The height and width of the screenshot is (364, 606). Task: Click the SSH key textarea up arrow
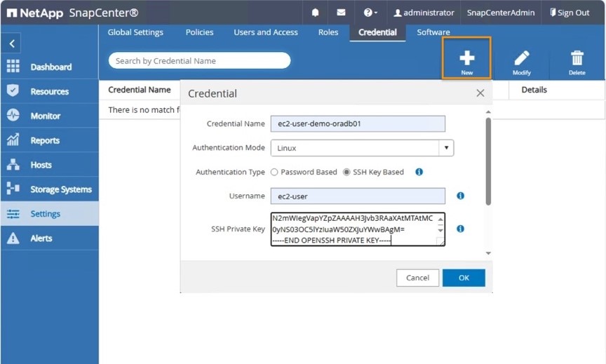pos(440,220)
